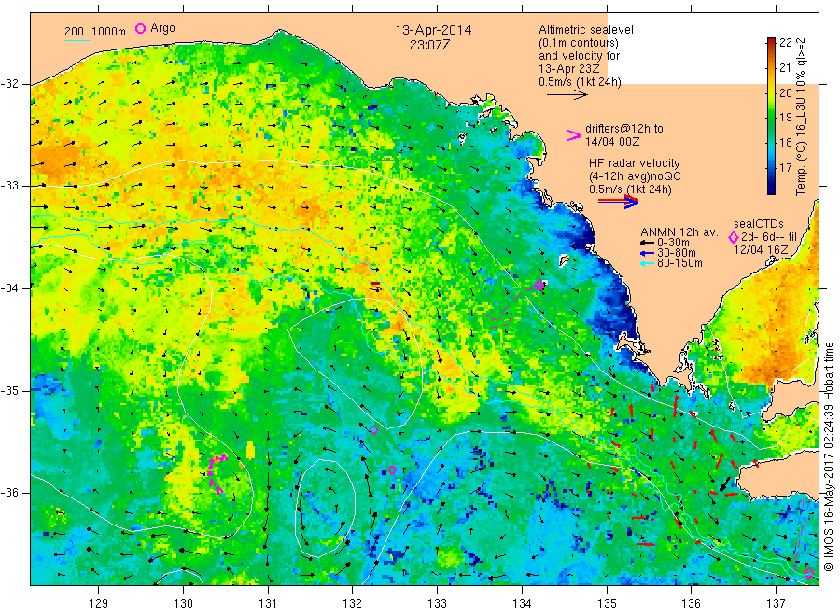Click the colorbar tick label 19

(785, 118)
